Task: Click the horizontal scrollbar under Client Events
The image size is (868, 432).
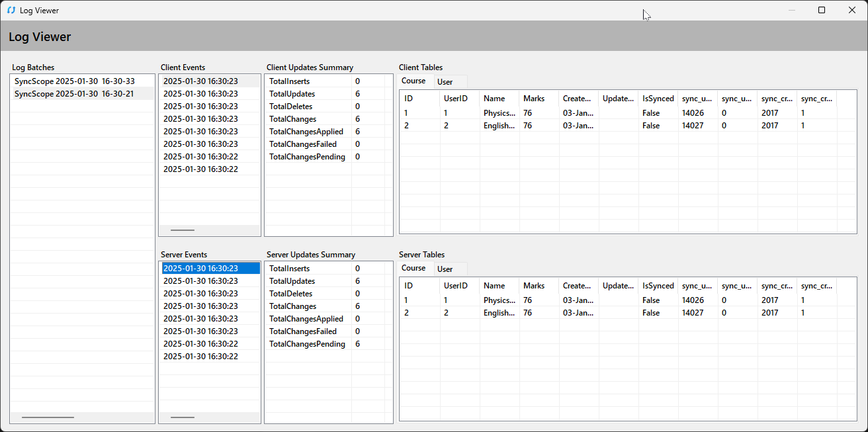Action: point(181,230)
